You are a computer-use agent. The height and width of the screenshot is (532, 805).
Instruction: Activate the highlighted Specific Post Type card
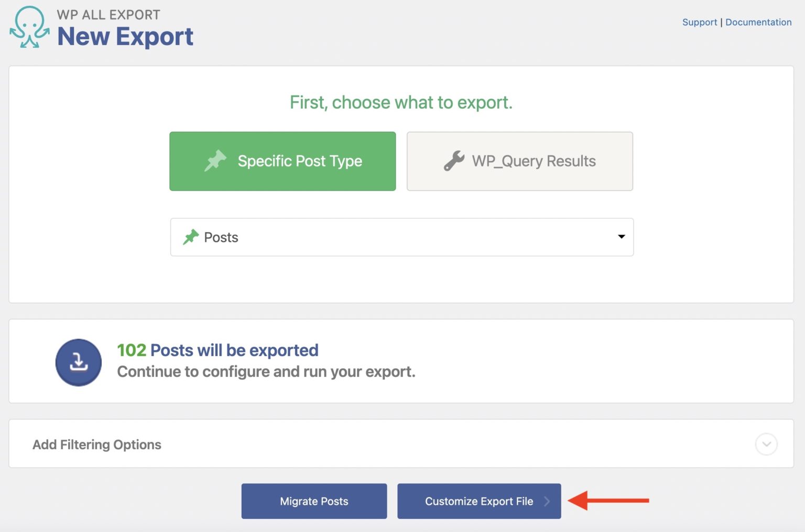tap(282, 161)
